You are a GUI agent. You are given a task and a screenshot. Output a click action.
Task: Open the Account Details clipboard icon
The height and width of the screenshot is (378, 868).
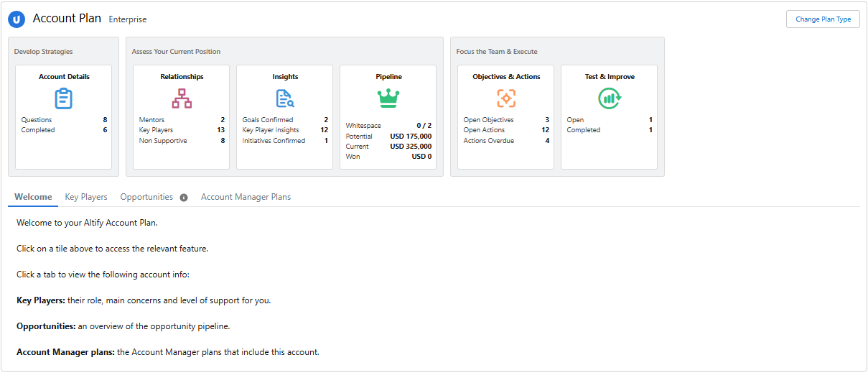[x=64, y=98]
